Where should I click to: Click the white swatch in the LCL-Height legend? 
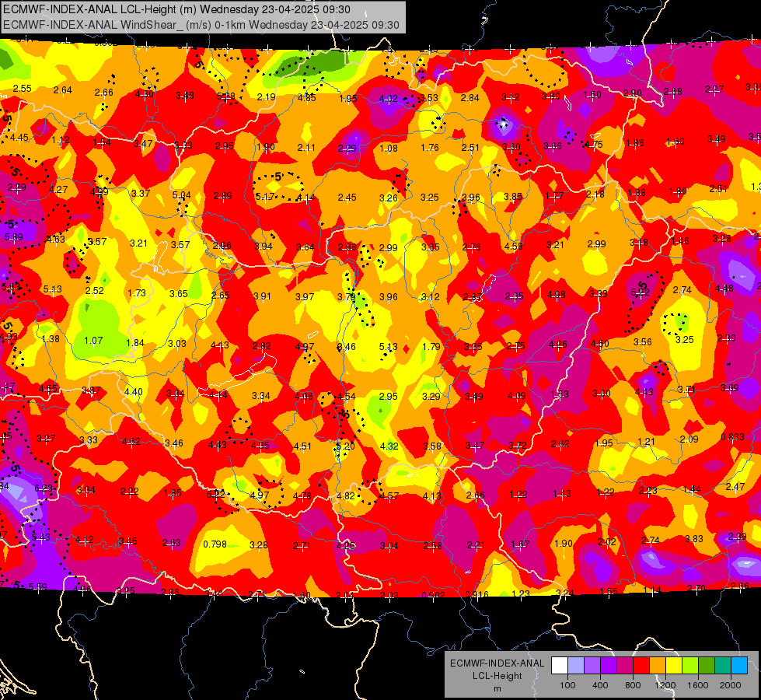point(560,666)
